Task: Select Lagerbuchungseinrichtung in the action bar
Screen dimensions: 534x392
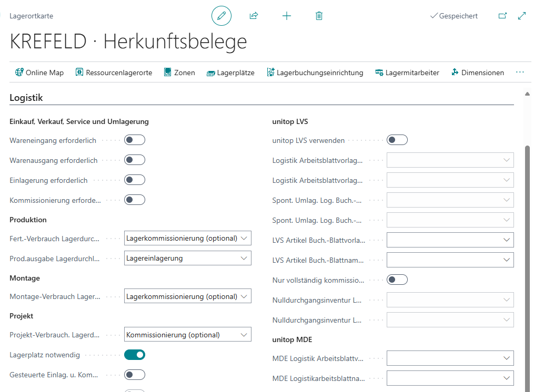Action: (315, 73)
